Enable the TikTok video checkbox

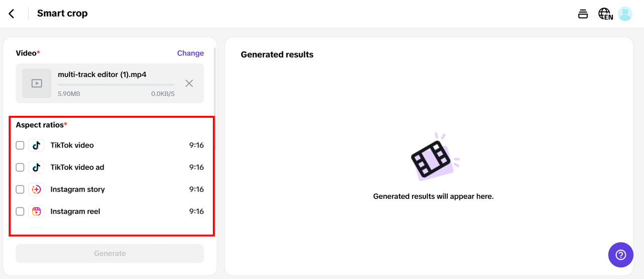(x=20, y=146)
